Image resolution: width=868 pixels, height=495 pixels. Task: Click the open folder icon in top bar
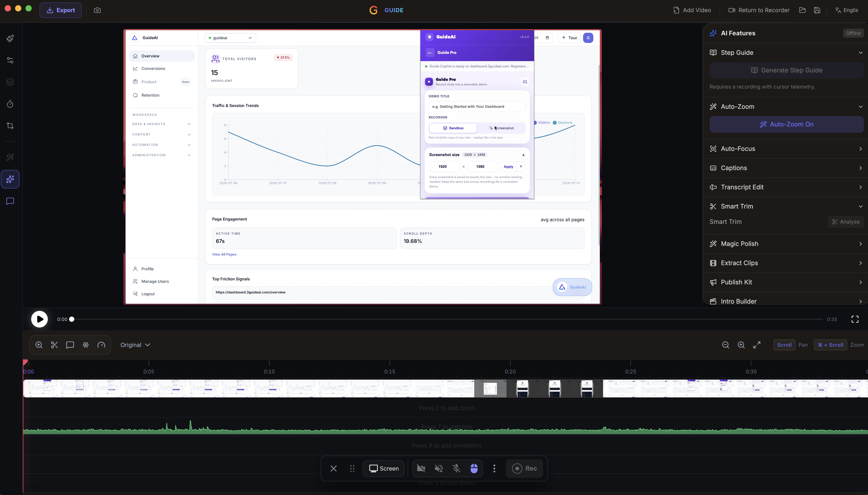[x=802, y=10]
